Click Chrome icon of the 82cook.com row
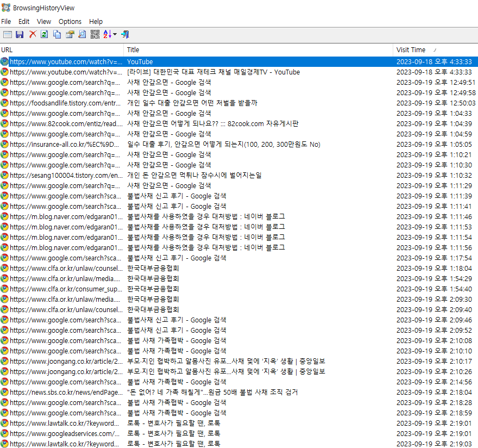The width and height of the screenshot is (478, 448). point(4,123)
